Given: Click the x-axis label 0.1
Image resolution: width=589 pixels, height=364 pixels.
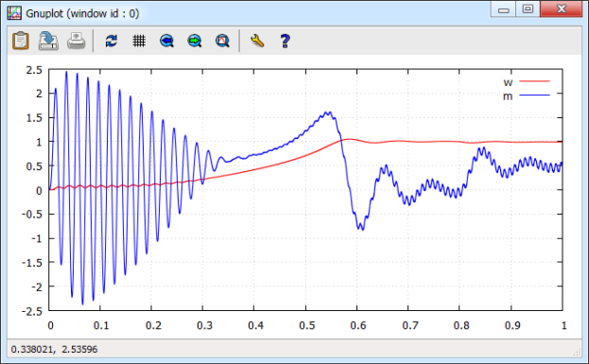Looking at the screenshot, I should point(101,325).
